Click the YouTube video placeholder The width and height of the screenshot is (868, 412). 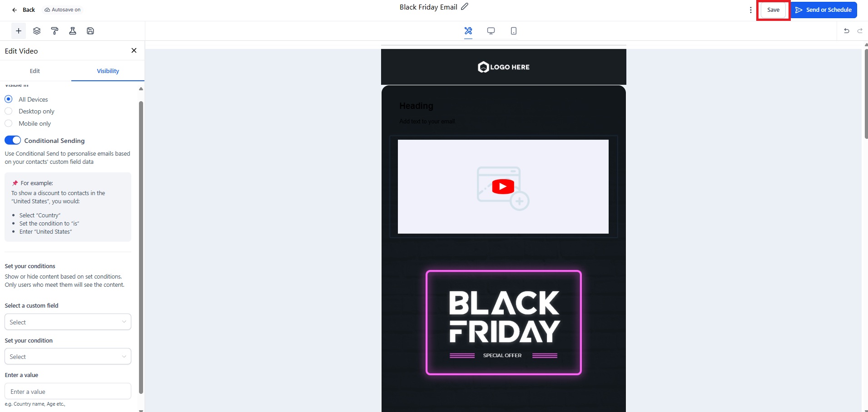pos(503,186)
